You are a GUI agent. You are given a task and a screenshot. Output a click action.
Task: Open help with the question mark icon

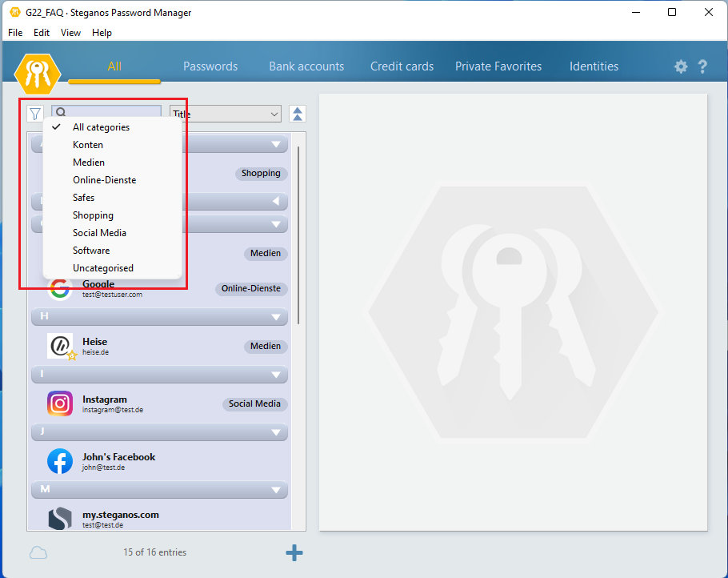click(702, 66)
